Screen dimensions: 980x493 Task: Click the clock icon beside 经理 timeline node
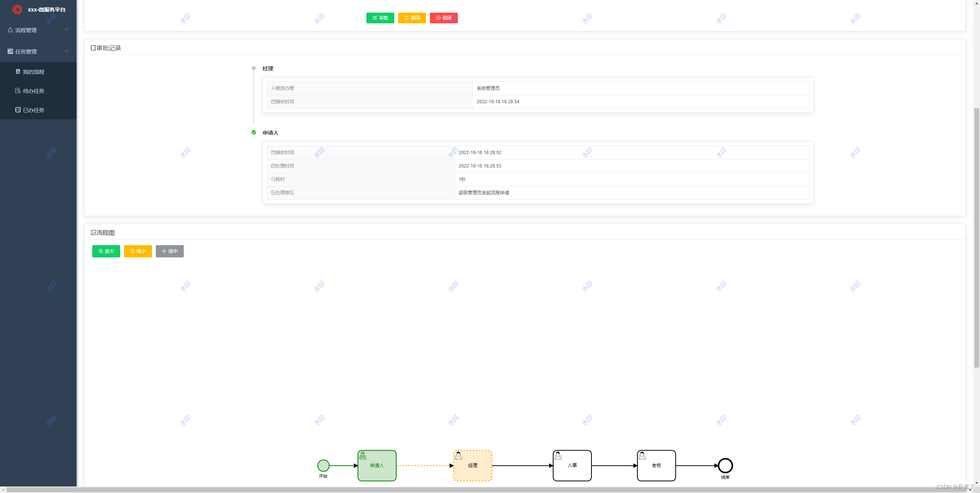[253, 68]
